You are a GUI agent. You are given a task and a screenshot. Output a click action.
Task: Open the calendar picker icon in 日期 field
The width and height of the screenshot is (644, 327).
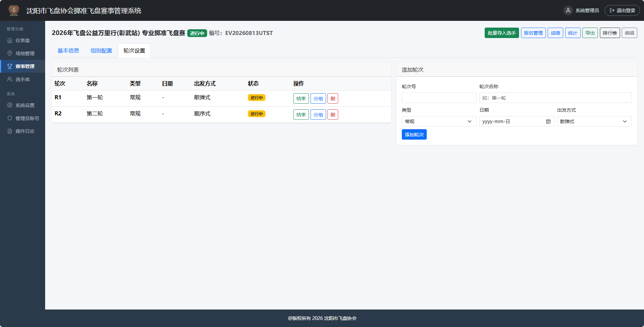[x=548, y=121]
